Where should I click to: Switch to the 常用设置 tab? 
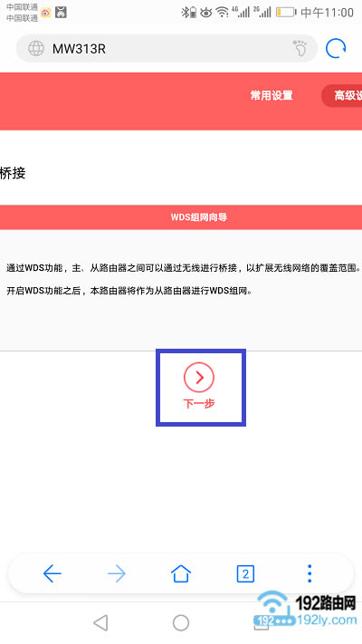click(271, 96)
